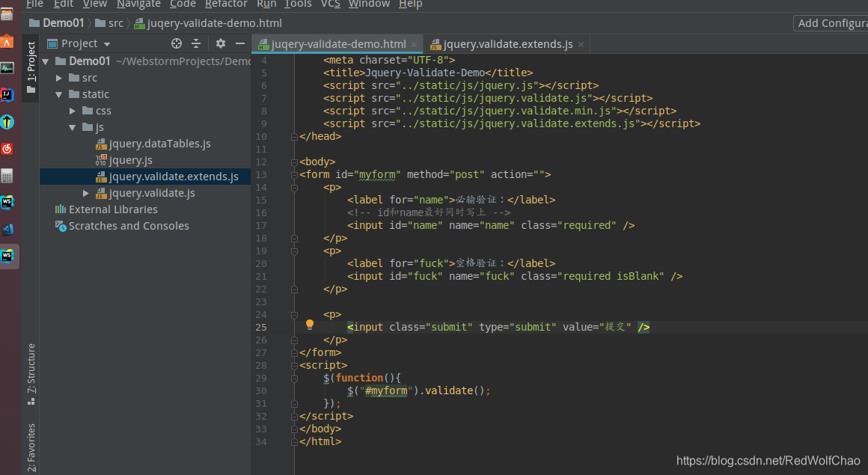Expand the src folder arrow

[x=59, y=78]
